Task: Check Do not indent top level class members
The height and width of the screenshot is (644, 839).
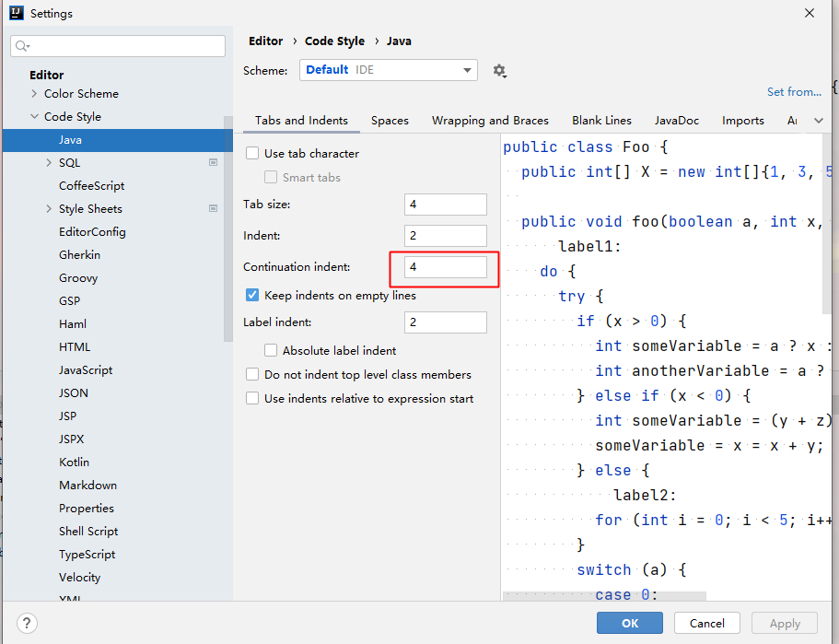Action: [x=252, y=374]
